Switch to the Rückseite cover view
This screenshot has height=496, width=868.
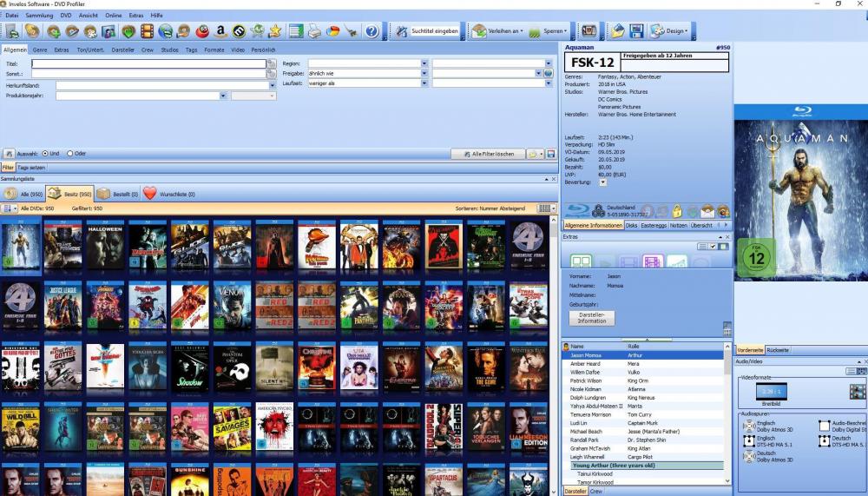[x=778, y=349]
